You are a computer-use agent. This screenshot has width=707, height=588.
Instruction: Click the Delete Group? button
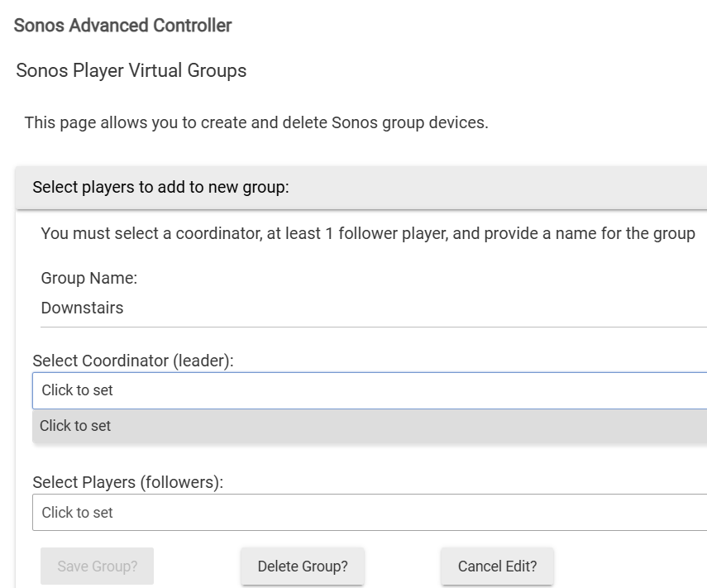[303, 566]
